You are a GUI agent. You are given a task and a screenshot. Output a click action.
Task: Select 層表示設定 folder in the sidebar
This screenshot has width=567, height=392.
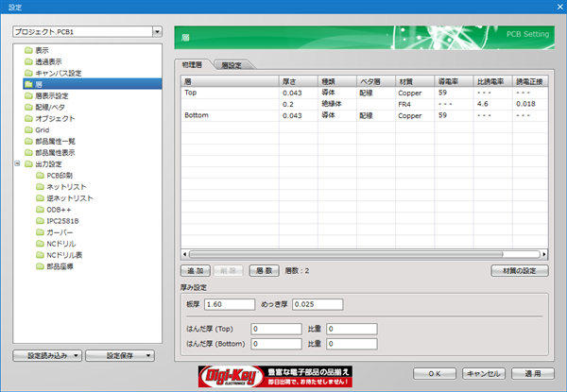tap(52, 95)
